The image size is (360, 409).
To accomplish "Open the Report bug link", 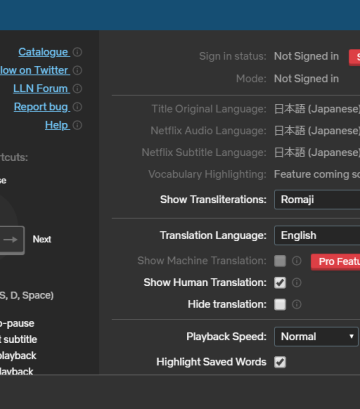I will [x=42, y=107].
